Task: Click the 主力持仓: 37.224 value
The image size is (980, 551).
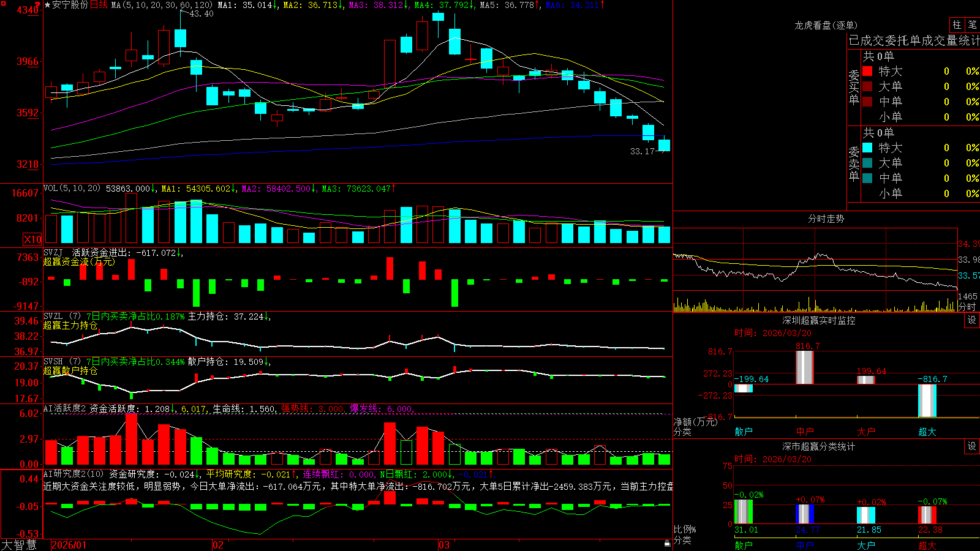Action: (x=229, y=317)
